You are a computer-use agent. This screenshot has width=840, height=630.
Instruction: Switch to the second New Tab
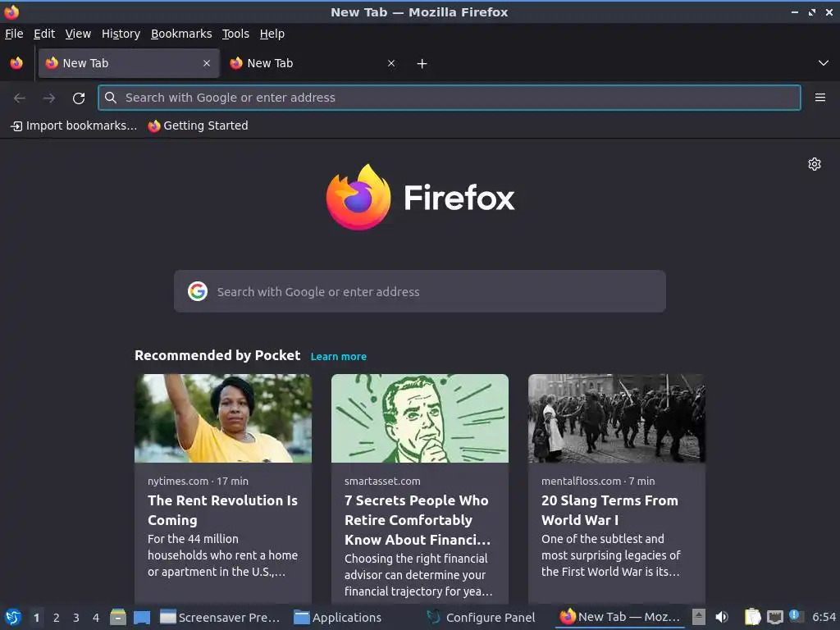pos(313,63)
